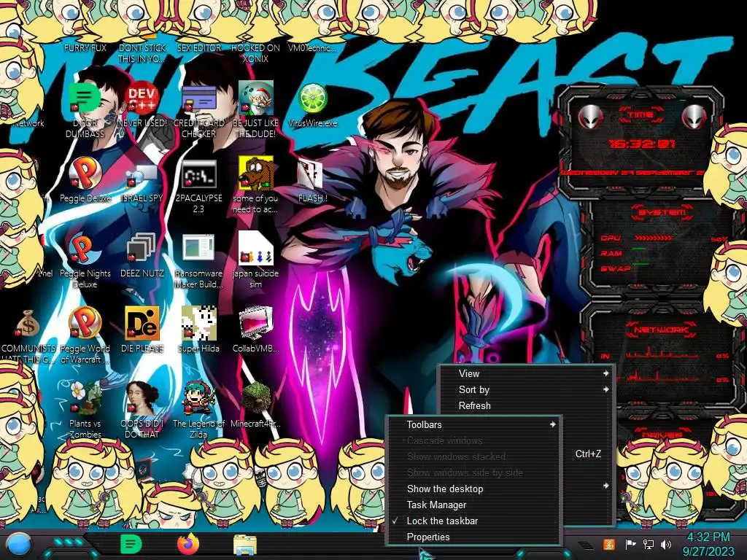
Task: Open the green document app on taskbar
Action: click(x=131, y=544)
